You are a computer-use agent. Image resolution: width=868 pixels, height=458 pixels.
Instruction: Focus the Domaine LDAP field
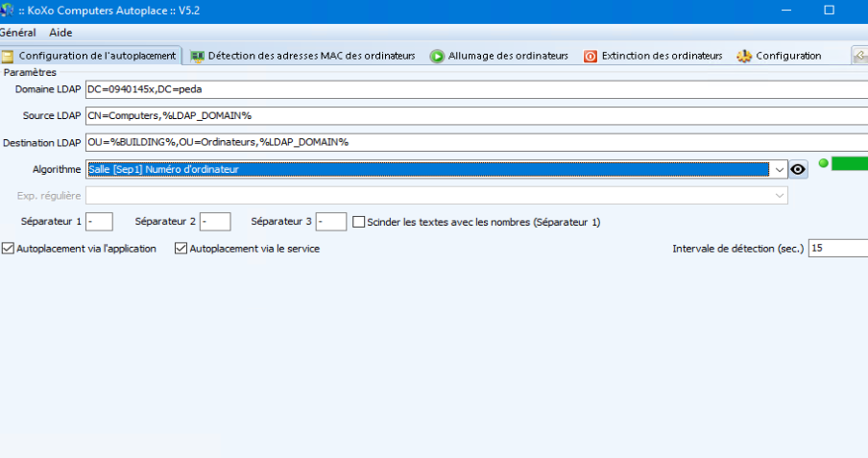coord(476,89)
